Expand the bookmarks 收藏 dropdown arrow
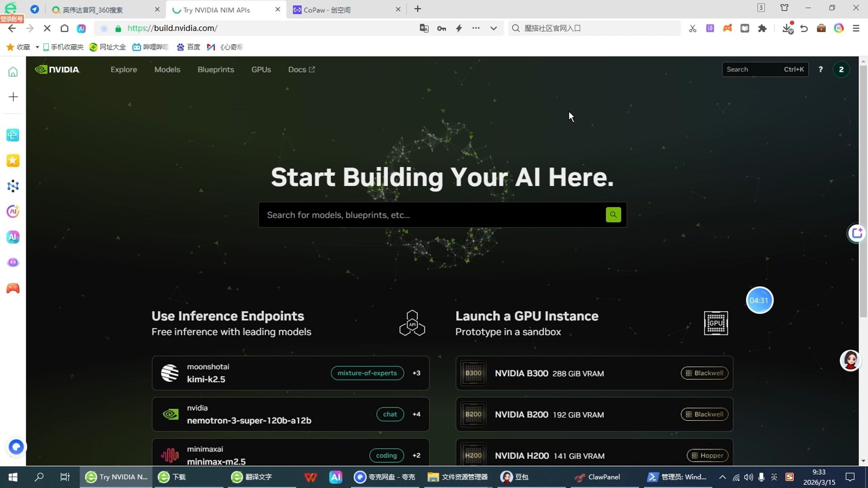Viewport: 868px width, 488px height. pyautogui.click(x=37, y=47)
